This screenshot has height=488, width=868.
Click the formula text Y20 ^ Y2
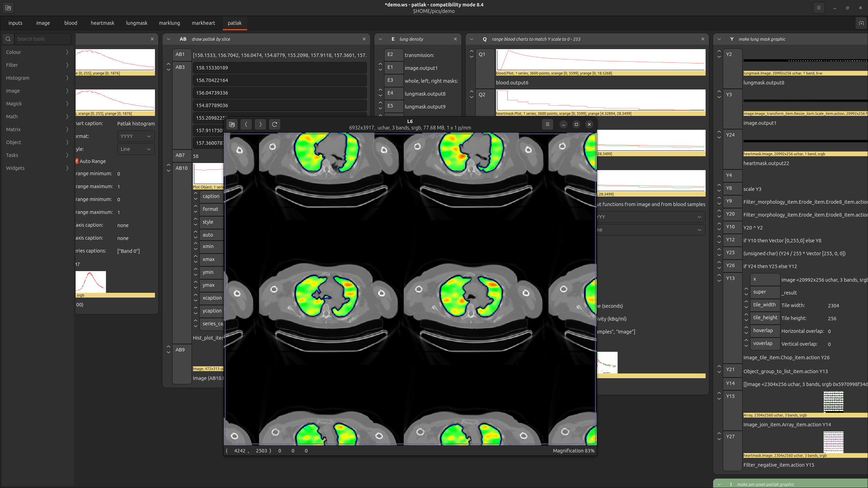point(753,228)
